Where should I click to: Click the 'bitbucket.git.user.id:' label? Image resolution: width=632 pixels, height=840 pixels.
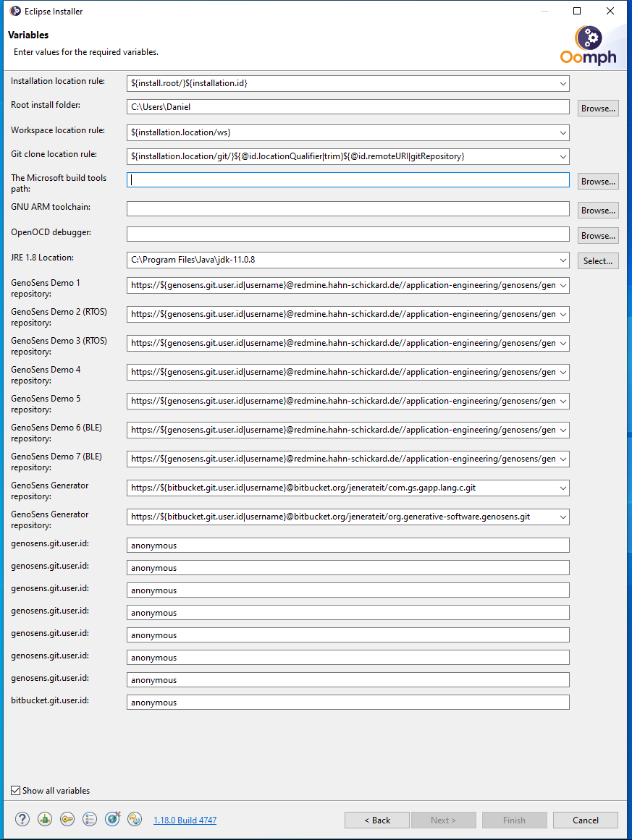(50, 700)
